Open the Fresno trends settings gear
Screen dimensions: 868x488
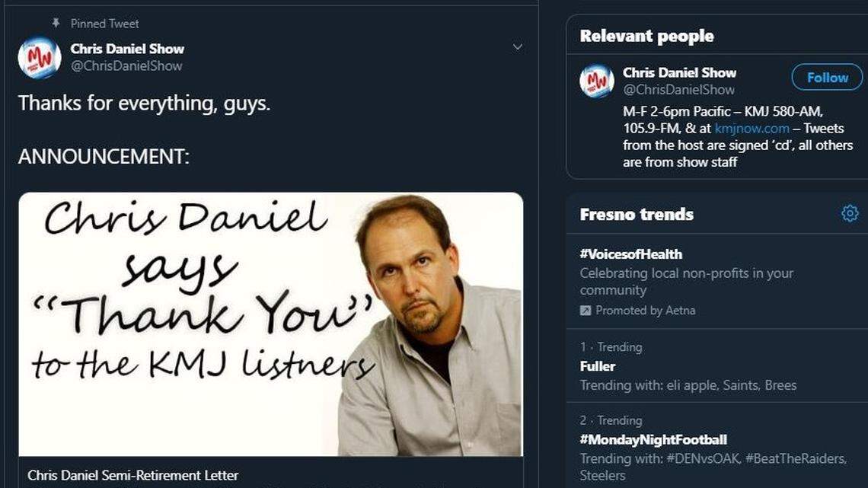tap(848, 213)
